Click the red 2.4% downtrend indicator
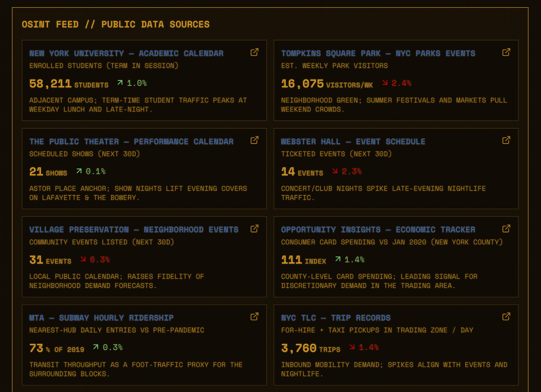The height and width of the screenshot is (392, 541). (x=397, y=83)
